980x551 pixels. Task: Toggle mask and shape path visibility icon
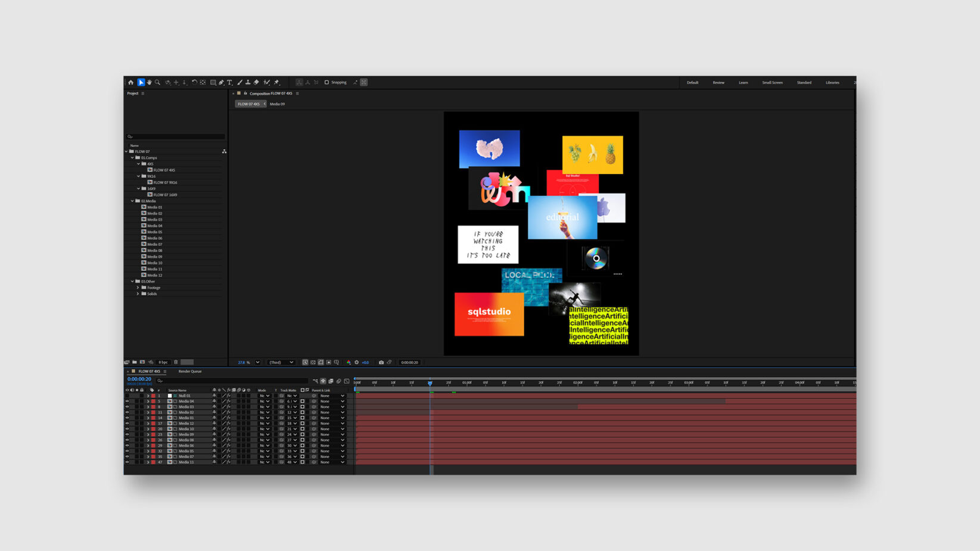tap(321, 362)
